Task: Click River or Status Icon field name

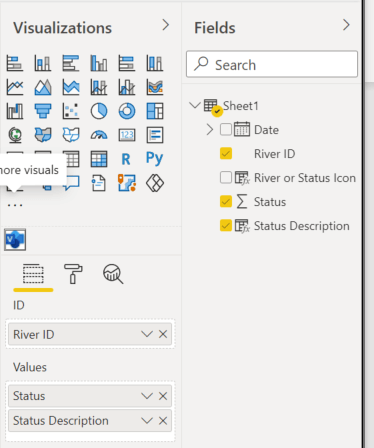Action: pyautogui.click(x=305, y=178)
